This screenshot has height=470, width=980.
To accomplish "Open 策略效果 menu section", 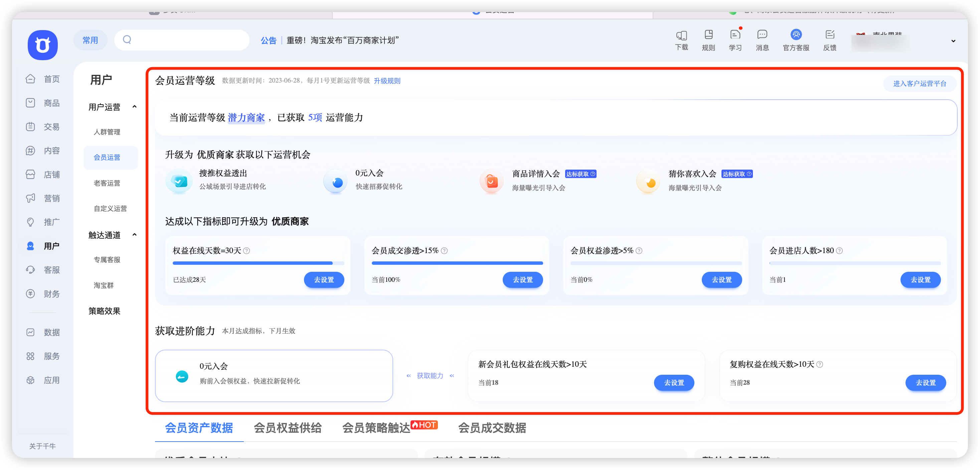I will pyautogui.click(x=104, y=311).
